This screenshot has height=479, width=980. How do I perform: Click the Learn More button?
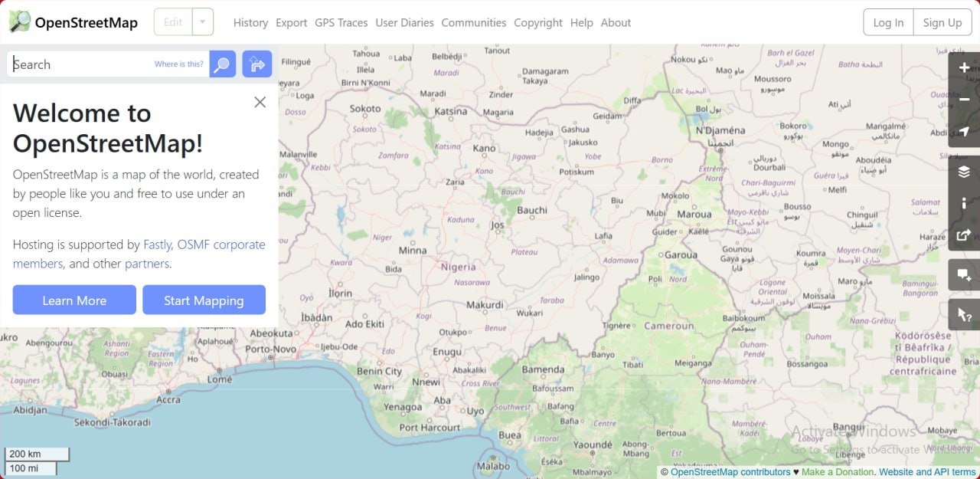[74, 300]
